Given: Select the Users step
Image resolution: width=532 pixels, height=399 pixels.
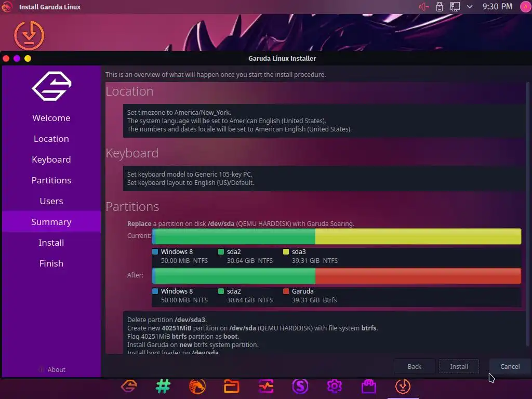Looking at the screenshot, I should click(51, 201).
